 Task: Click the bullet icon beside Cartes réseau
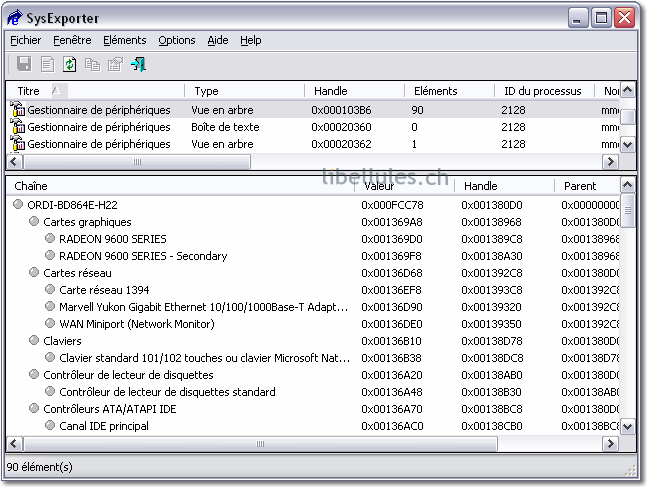(34, 272)
